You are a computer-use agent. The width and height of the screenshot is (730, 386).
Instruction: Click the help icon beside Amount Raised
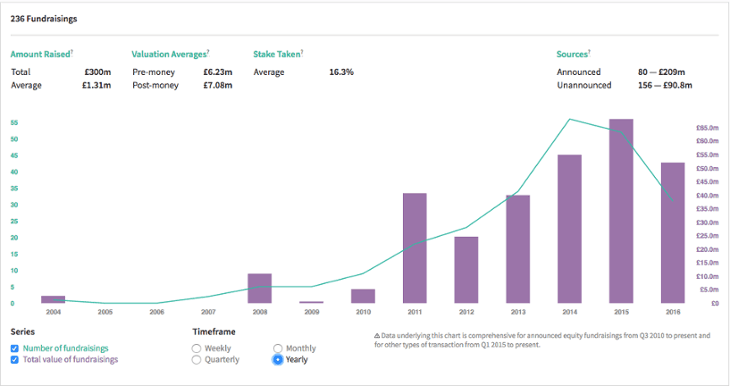point(72,52)
